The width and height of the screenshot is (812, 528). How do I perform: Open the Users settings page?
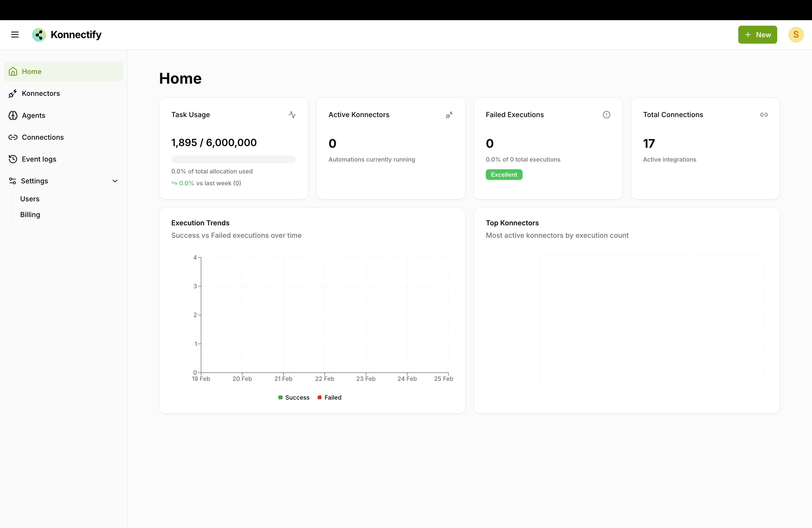point(30,199)
